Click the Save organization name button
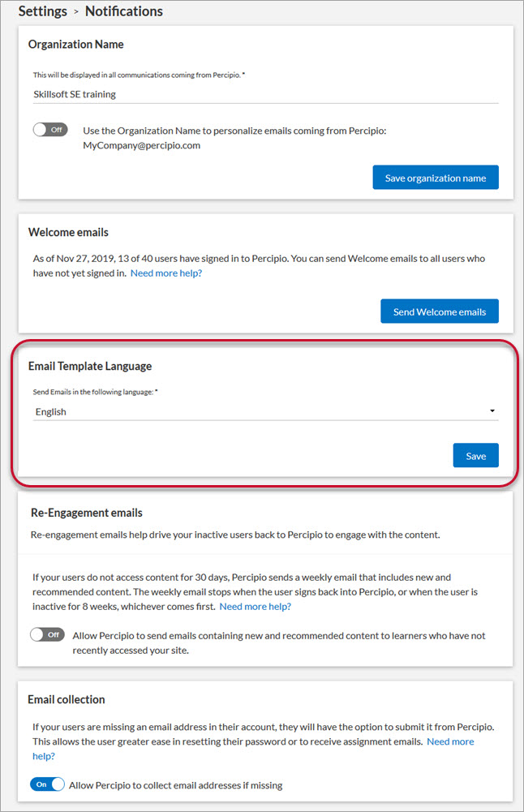Screen dimensions: 524x812 436,178
